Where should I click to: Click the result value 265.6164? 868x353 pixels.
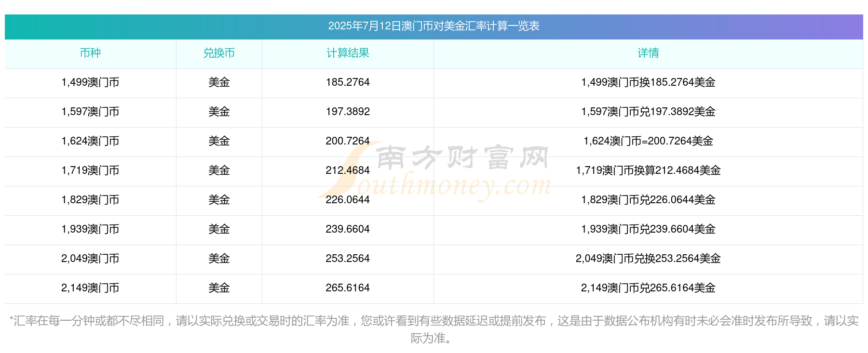click(x=348, y=288)
